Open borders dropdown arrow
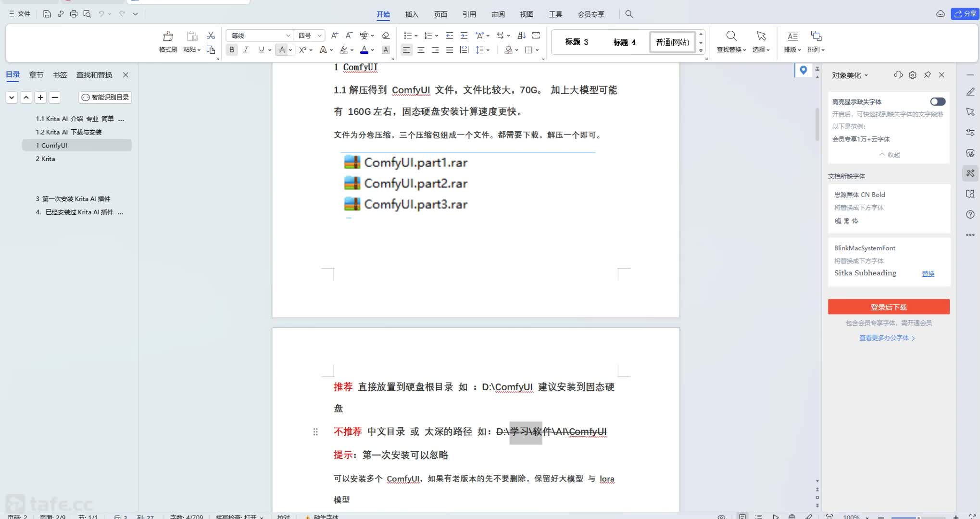The width and height of the screenshot is (980, 519). pos(537,49)
